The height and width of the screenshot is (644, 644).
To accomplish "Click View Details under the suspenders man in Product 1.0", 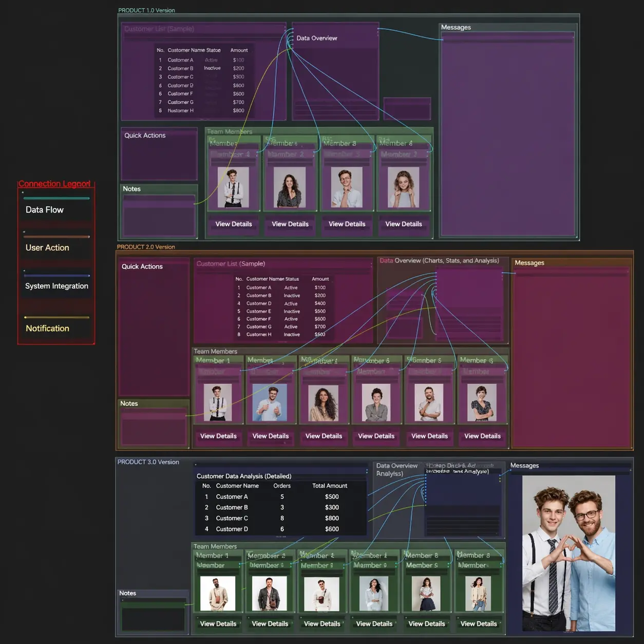I will [x=234, y=224].
